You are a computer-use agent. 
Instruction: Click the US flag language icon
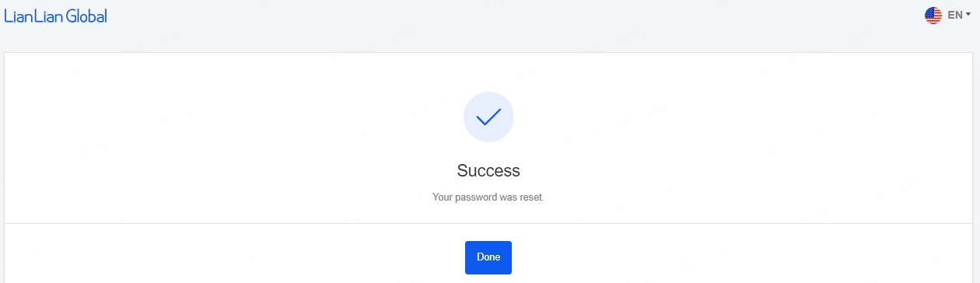pyautogui.click(x=933, y=16)
